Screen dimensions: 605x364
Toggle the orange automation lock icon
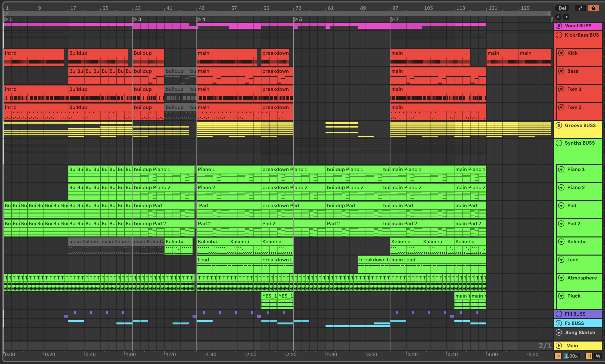(593, 8)
